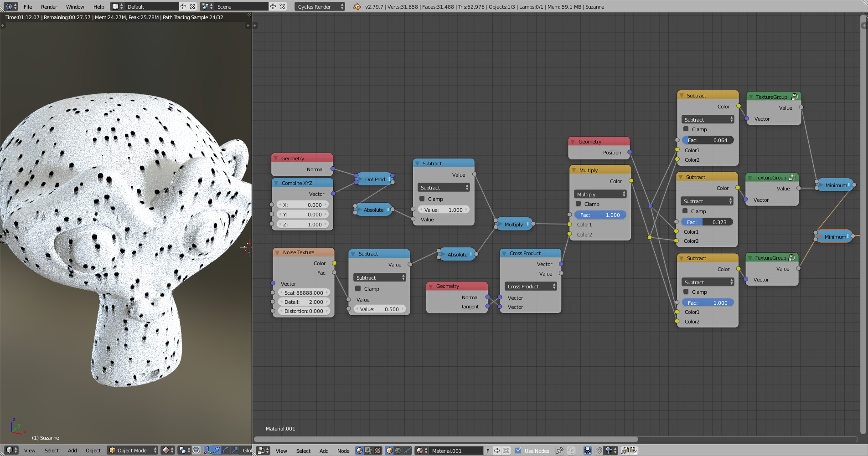Open the Node menu in node editor header
The height and width of the screenshot is (456, 868).
click(x=343, y=451)
